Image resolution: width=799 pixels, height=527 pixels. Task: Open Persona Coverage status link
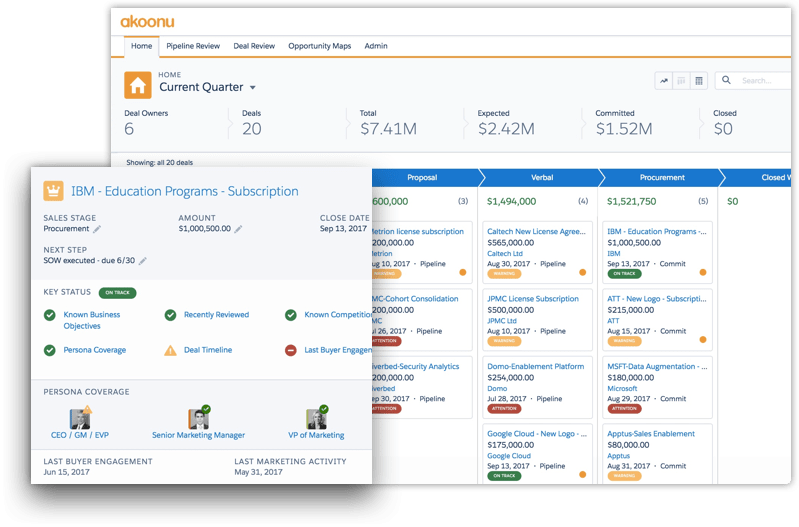(x=95, y=350)
